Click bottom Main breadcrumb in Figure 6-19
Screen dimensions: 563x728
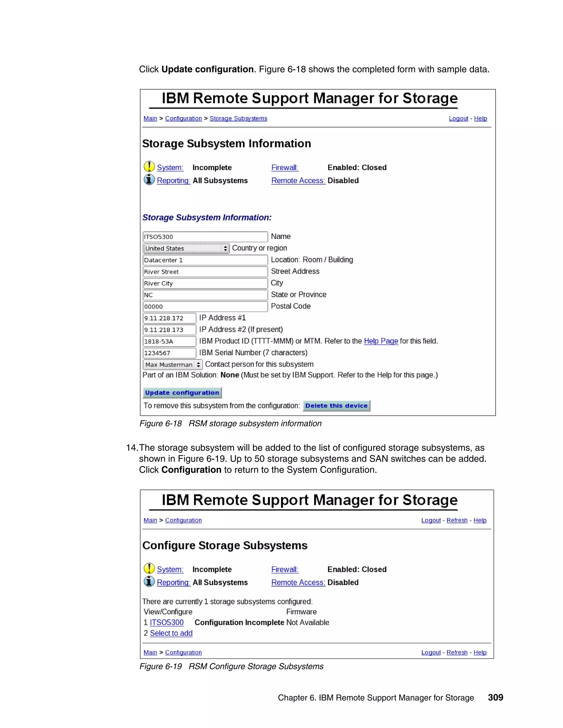pyautogui.click(x=150, y=652)
